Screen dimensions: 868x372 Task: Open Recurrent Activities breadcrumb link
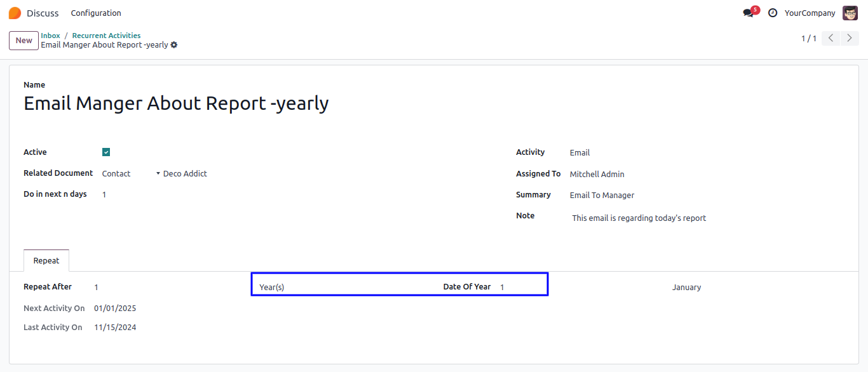click(106, 36)
